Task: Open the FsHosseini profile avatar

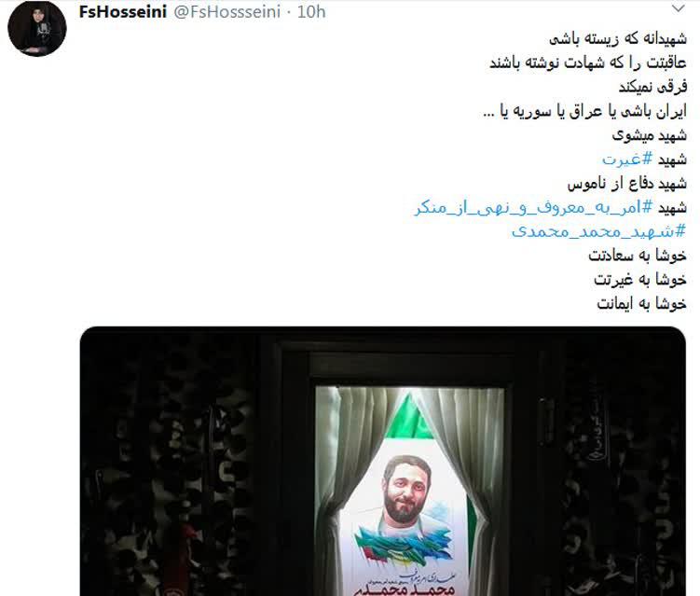Action: (37, 29)
